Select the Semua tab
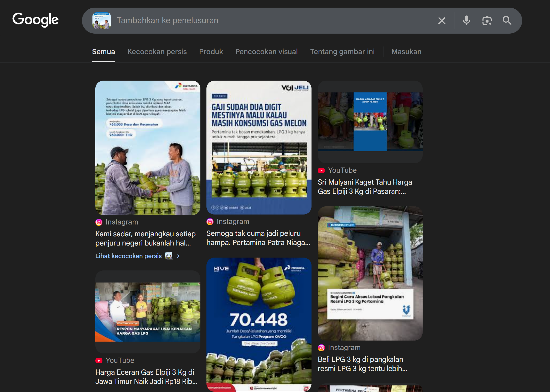The image size is (550, 392). [x=103, y=52]
